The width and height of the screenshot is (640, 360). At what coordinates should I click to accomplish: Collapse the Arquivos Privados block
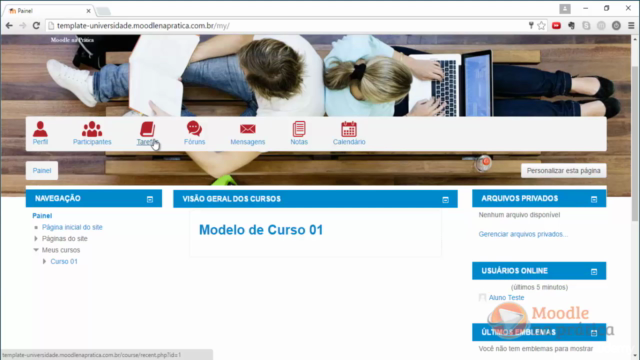pyautogui.click(x=594, y=199)
